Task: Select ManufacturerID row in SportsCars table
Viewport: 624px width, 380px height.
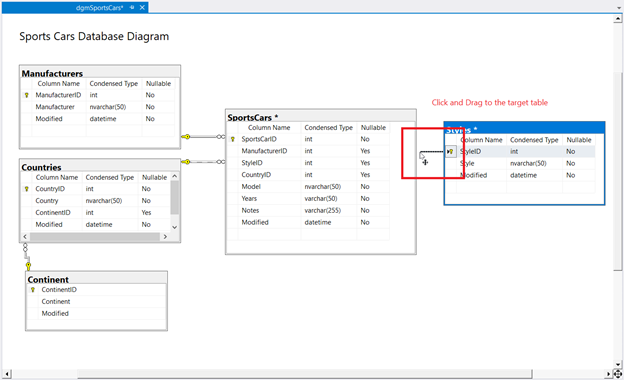Action: (308, 151)
